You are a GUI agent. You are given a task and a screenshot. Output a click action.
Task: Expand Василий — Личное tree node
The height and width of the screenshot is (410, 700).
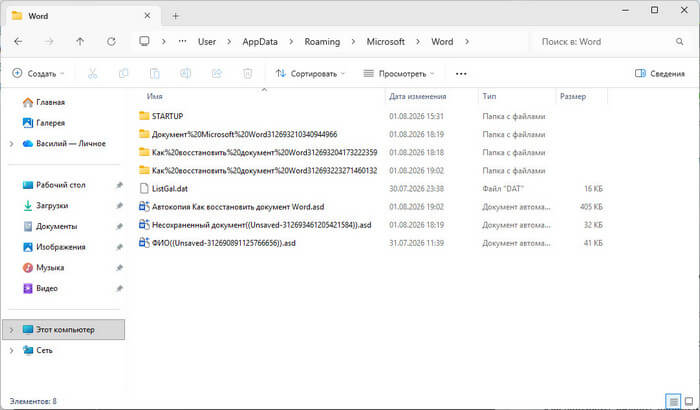(x=12, y=144)
